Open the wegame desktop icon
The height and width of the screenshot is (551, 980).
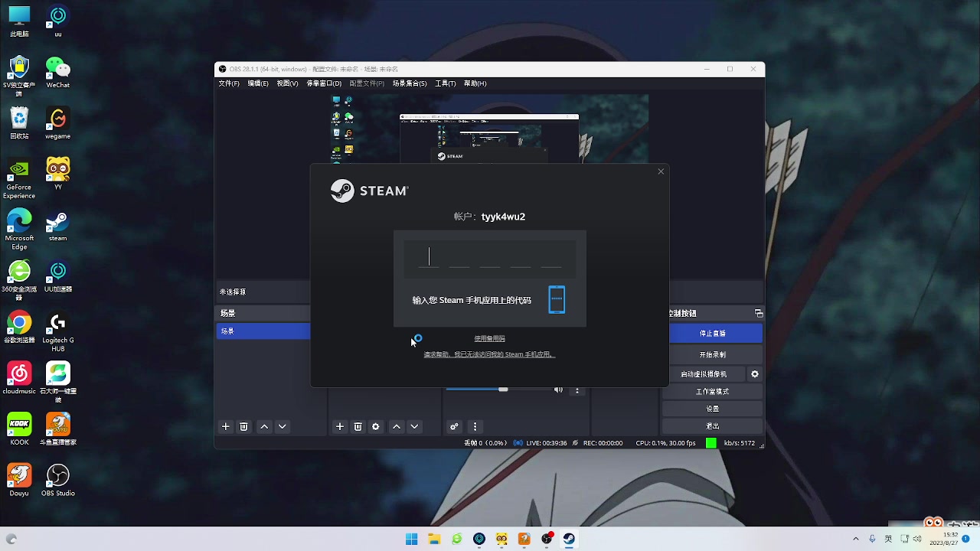tap(58, 124)
